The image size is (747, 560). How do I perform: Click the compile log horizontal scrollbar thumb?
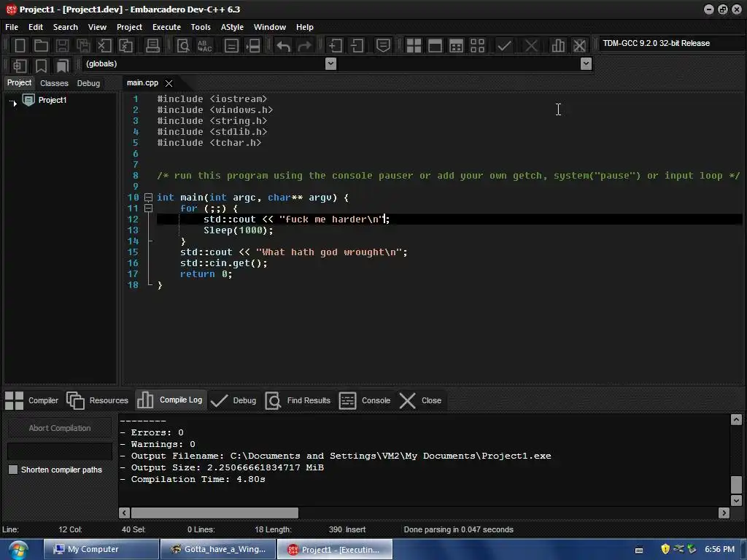point(215,513)
